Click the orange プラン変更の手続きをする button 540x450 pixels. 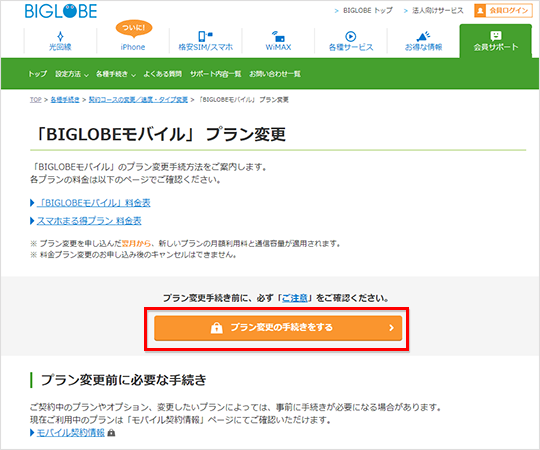(x=278, y=328)
